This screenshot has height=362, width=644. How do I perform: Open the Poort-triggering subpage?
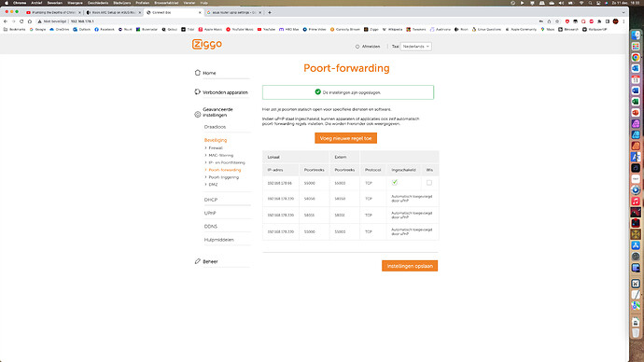[x=223, y=177]
